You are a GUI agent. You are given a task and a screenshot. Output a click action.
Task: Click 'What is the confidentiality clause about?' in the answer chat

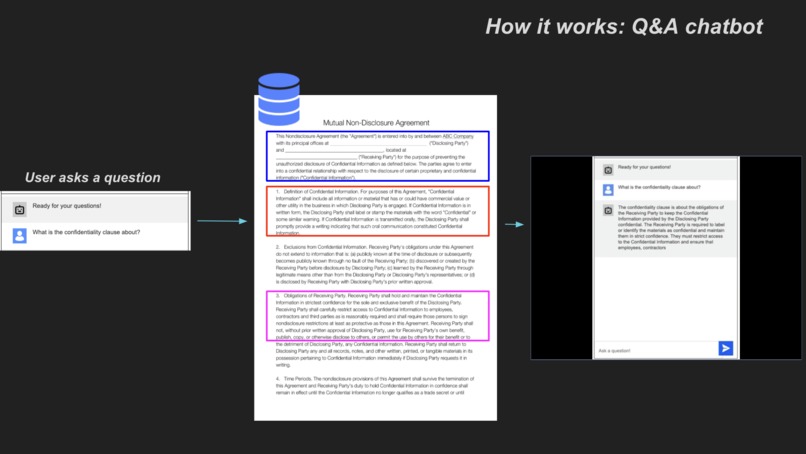tap(659, 187)
